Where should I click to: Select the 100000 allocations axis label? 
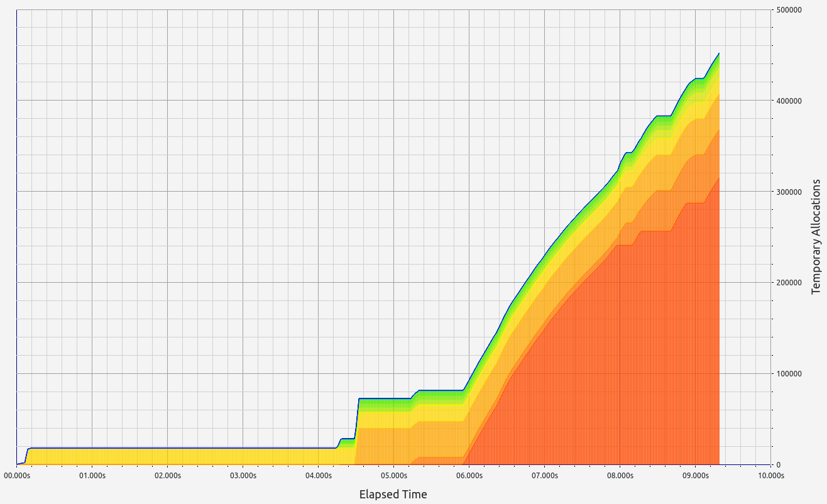click(x=787, y=374)
